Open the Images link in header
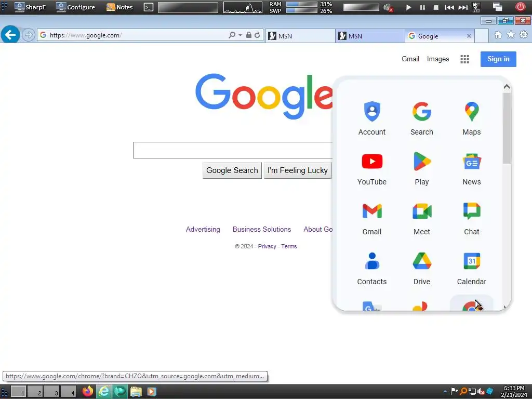532x399 pixels. 437,59
